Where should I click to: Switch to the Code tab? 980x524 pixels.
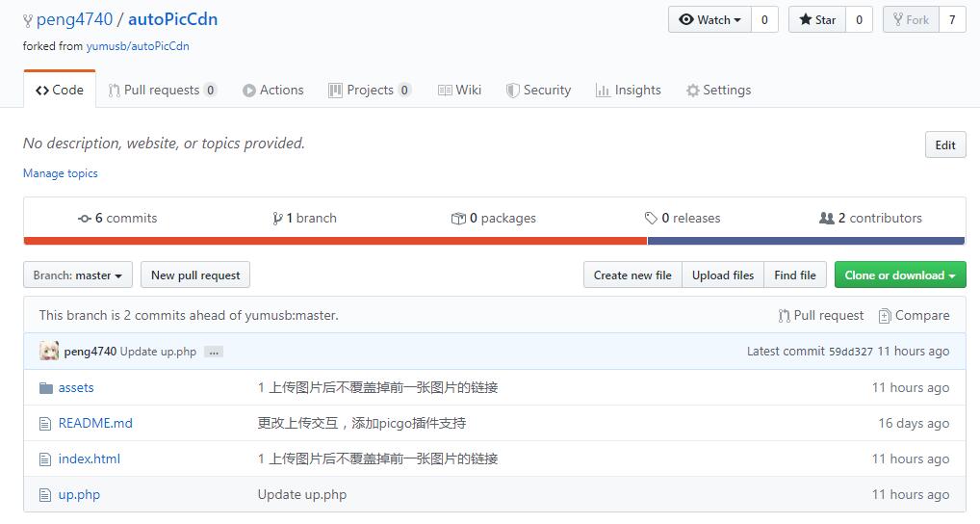coord(60,90)
